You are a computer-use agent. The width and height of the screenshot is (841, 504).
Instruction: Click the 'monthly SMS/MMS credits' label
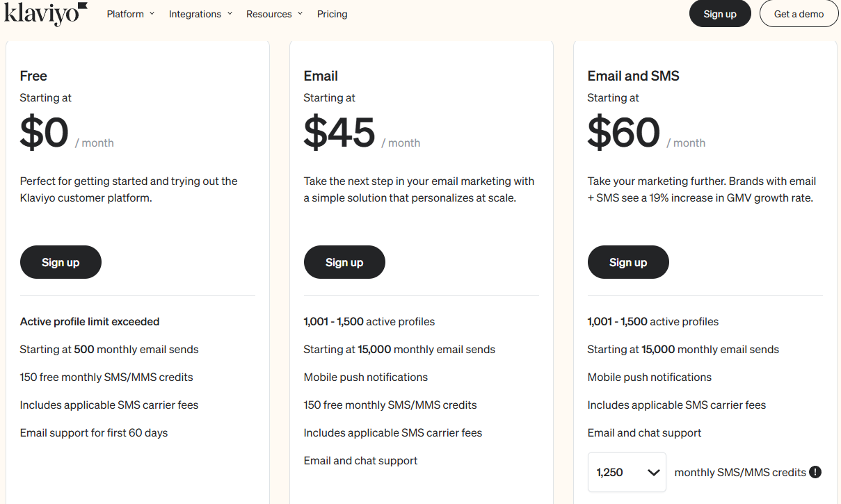(740, 472)
